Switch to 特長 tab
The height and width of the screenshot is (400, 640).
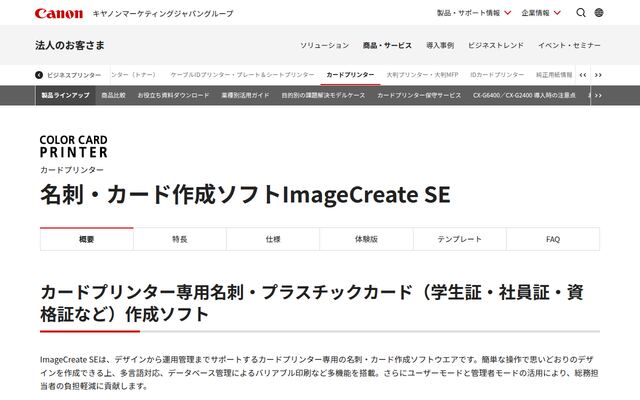coord(180,239)
